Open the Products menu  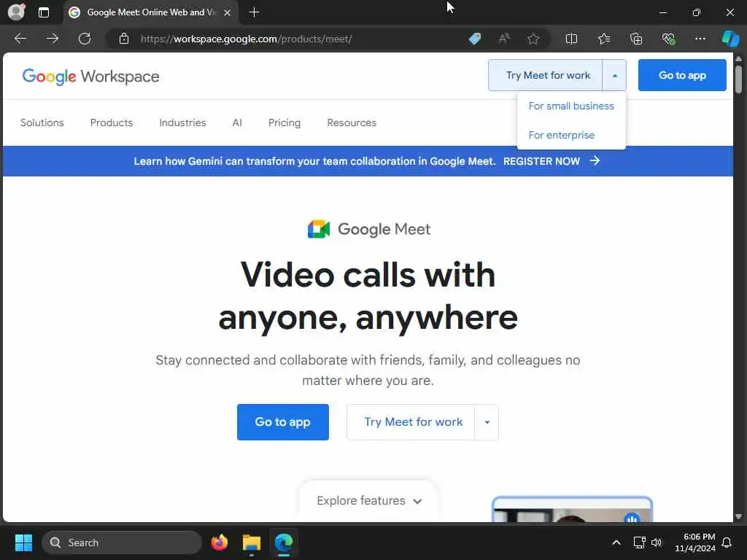coord(112,122)
